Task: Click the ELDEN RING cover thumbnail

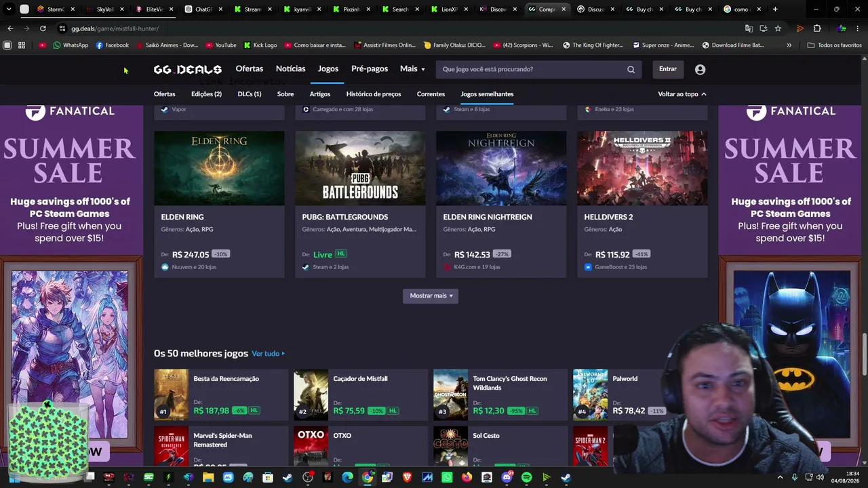Action: coord(219,168)
